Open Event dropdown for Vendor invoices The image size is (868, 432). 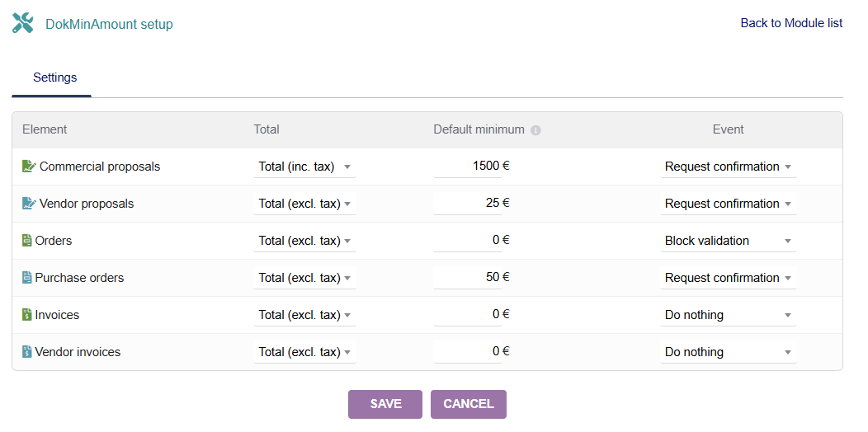[x=728, y=352]
